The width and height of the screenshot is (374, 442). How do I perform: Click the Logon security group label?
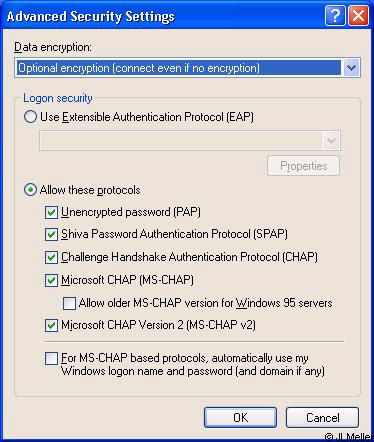pos(58,98)
